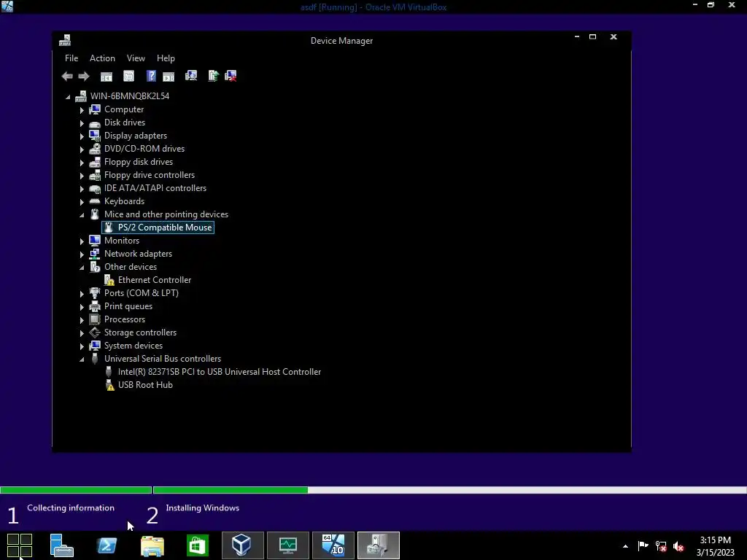Expand the Display adapters category
The image size is (747, 560).
coord(82,136)
